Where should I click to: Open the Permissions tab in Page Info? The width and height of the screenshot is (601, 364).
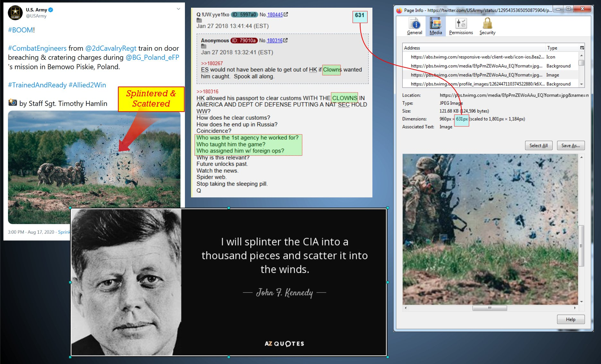(461, 26)
